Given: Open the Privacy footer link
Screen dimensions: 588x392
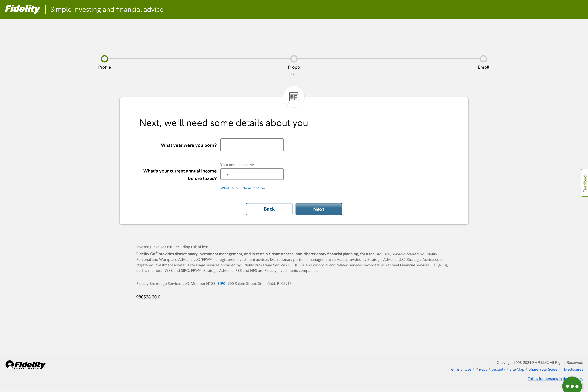Looking at the screenshot, I should point(481,369).
